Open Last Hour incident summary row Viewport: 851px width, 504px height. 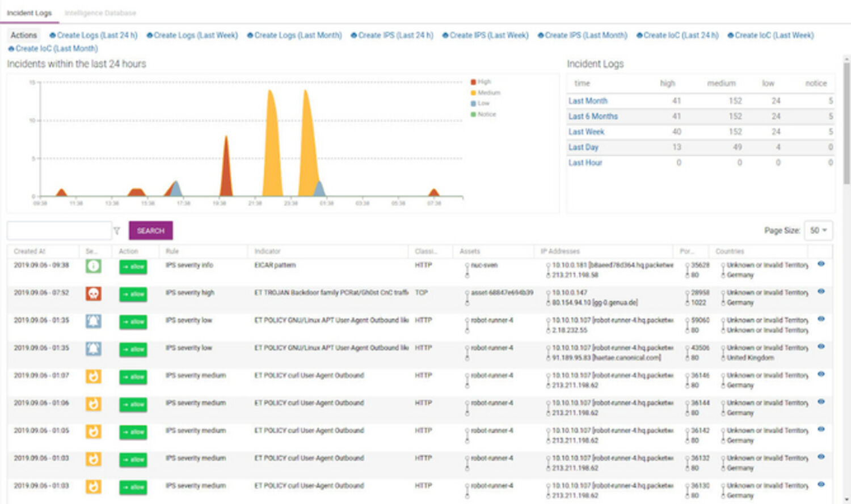coord(585,163)
